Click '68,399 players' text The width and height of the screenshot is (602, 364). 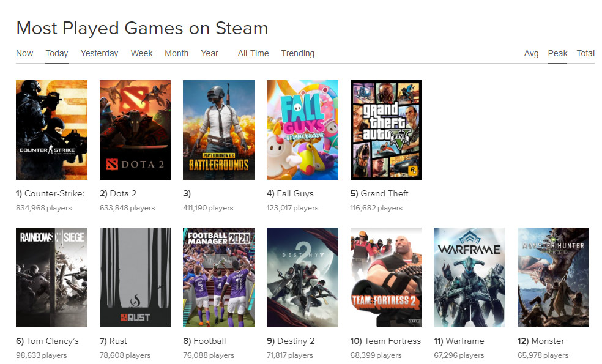pyautogui.click(x=376, y=355)
